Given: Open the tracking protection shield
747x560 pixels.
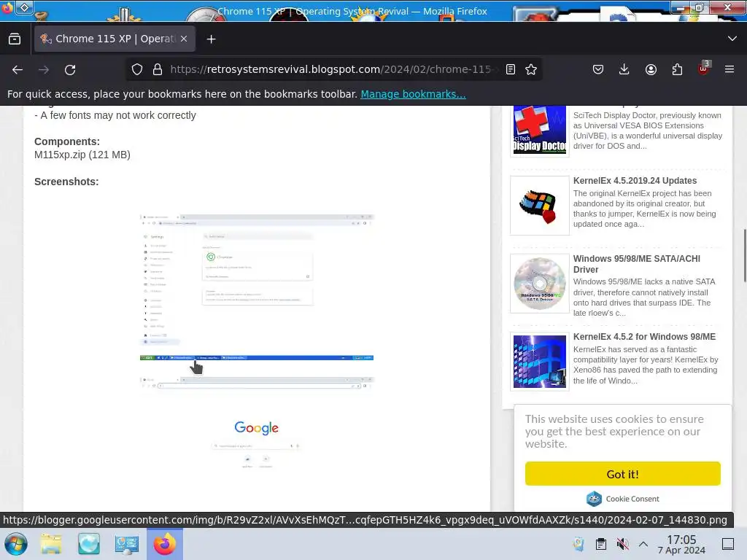Looking at the screenshot, I should (x=137, y=69).
